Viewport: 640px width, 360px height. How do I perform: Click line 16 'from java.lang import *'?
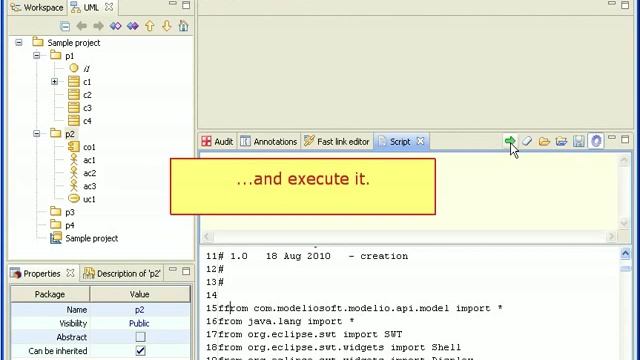pos(286,321)
